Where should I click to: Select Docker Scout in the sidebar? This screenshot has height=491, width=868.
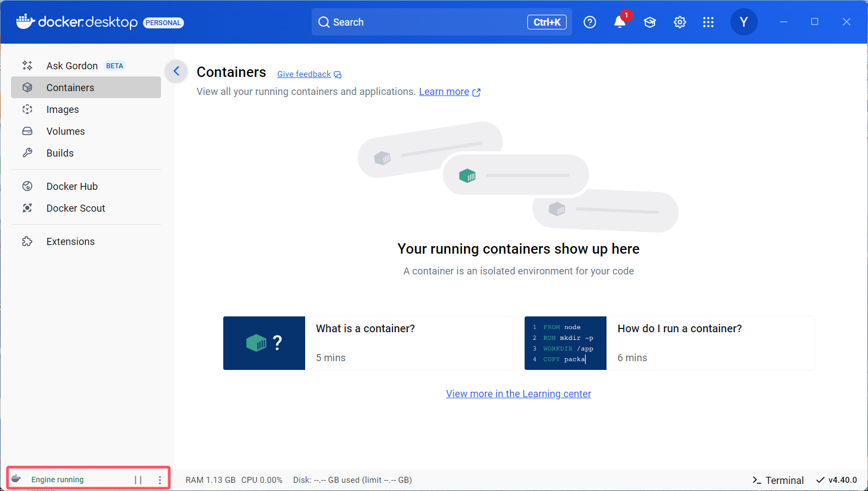tap(86, 208)
